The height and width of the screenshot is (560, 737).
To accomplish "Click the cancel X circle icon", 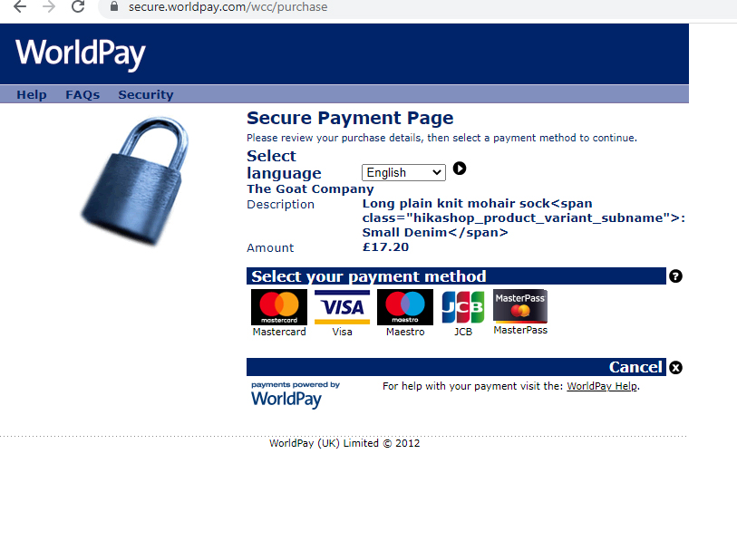I will pyautogui.click(x=676, y=367).
